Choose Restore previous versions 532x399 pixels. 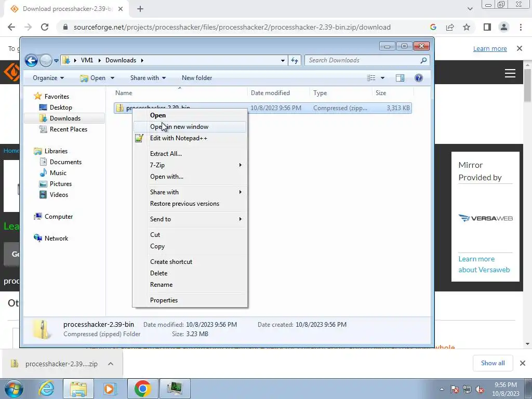coord(190,204)
